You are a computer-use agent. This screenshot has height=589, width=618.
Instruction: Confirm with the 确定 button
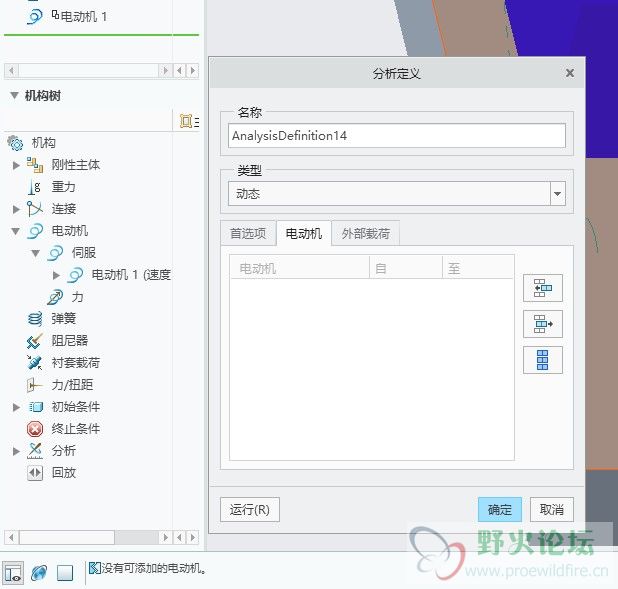click(x=500, y=509)
